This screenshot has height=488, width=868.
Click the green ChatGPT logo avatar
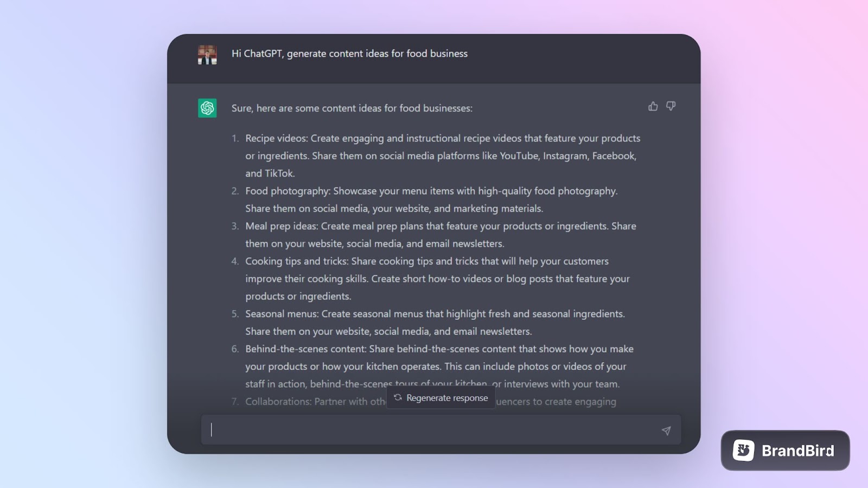[207, 108]
